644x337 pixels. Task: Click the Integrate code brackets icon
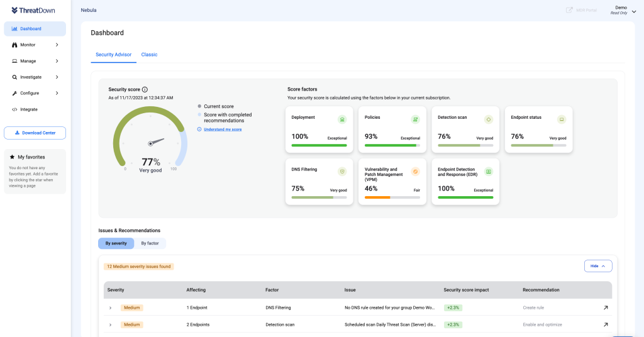(14, 109)
